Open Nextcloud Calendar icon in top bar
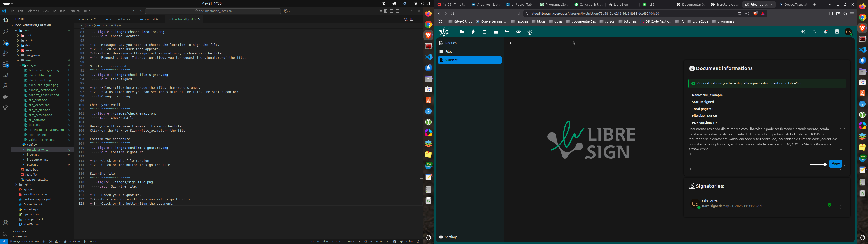868x244 pixels. pos(484,32)
